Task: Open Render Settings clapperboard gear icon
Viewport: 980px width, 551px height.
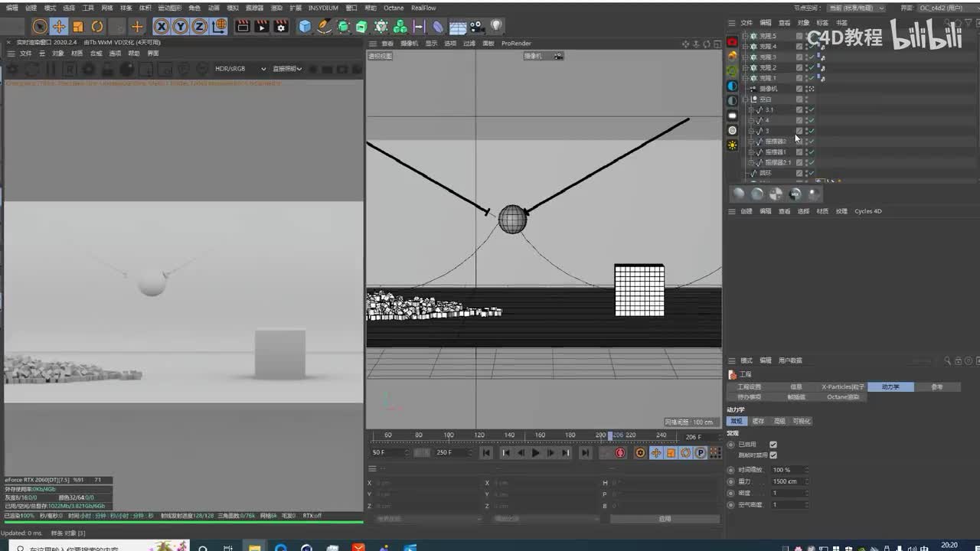Action: point(281,27)
